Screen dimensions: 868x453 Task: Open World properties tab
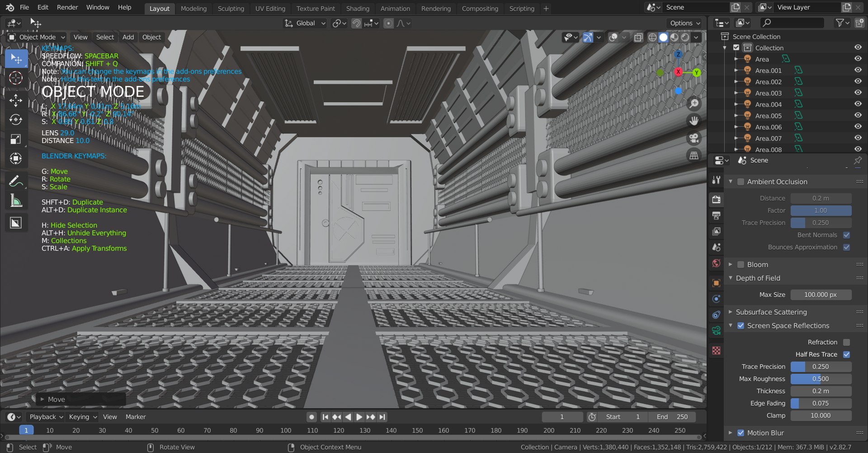pos(716,263)
